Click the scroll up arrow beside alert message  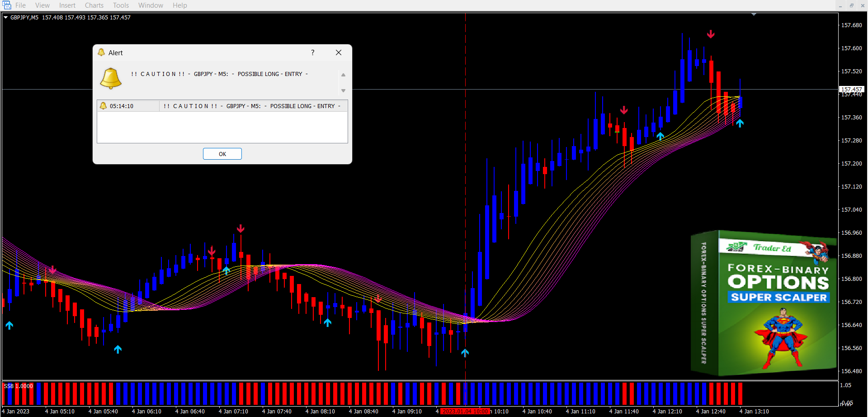point(343,75)
